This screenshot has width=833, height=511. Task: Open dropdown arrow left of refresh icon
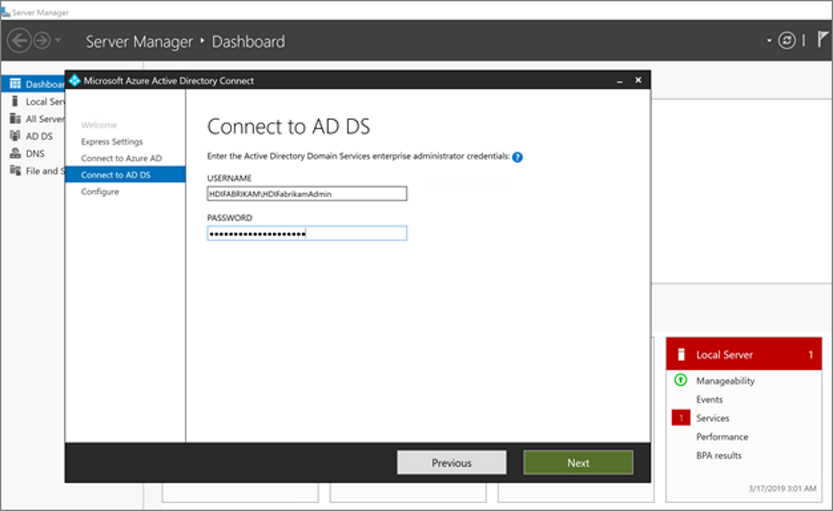click(769, 40)
